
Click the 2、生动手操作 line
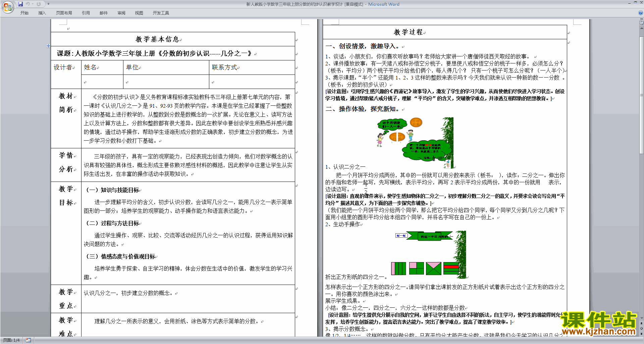pos(342,224)
